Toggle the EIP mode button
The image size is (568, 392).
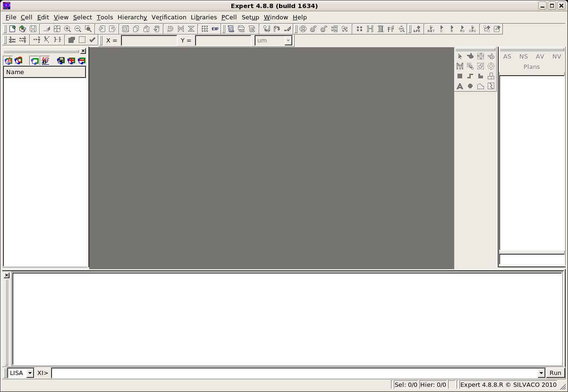coord(215,29)
